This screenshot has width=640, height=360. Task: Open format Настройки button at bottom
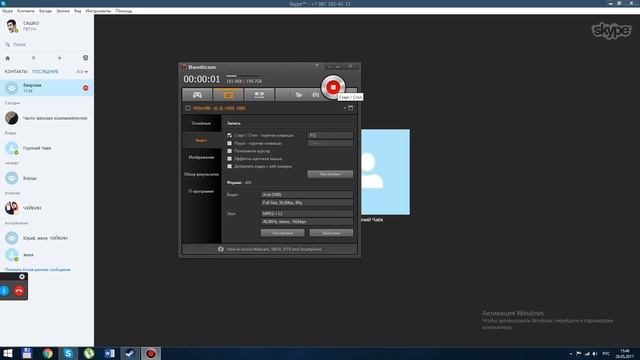[x=282, y=233]
